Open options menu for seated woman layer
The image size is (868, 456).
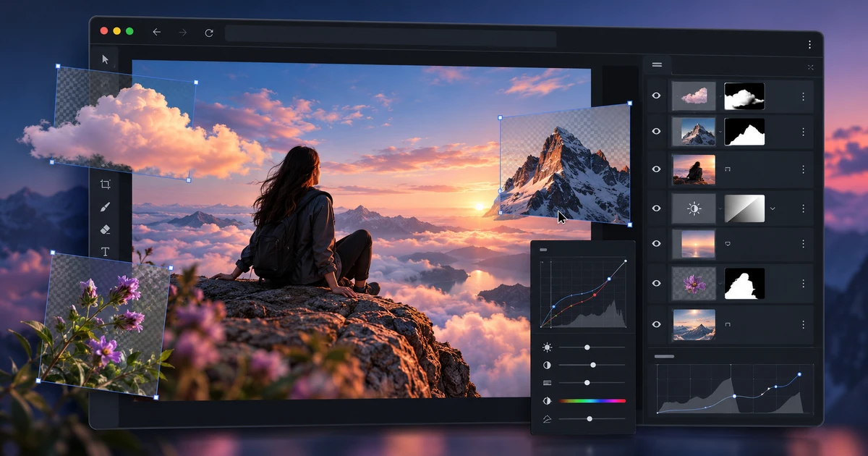click(802, 169)
